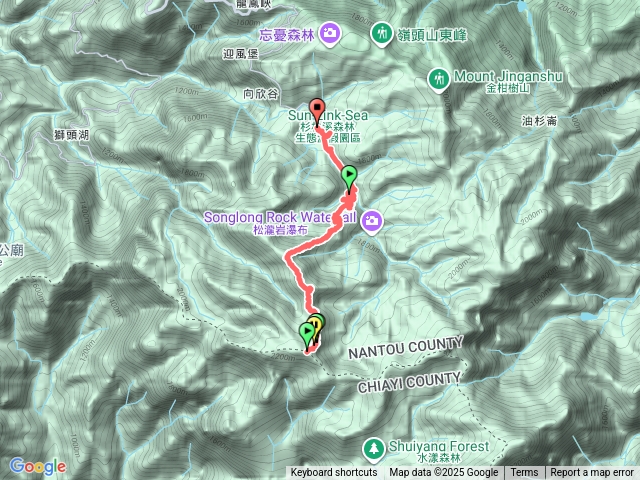Screen dimensions: 640x480
Task: Click the Sun-Link-Sea place label
Action: coord(328,116)
